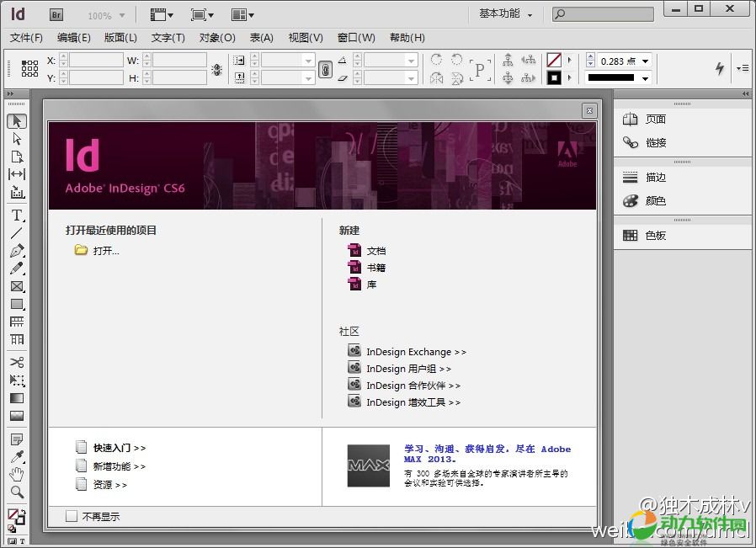Screen dimensions: 756x548
Task: Choose the Eyedropper tool
Action: (17, 457)
